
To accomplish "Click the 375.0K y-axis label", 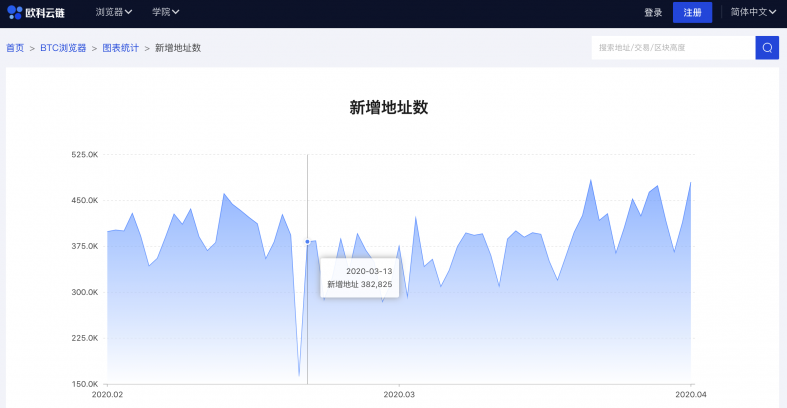I will click(85, 246).
